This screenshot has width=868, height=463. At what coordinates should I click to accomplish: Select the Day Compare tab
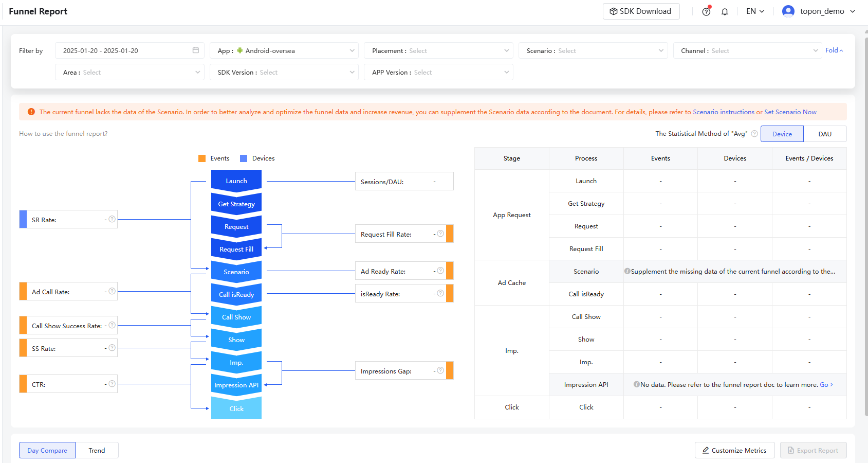(x=47, y=450)
